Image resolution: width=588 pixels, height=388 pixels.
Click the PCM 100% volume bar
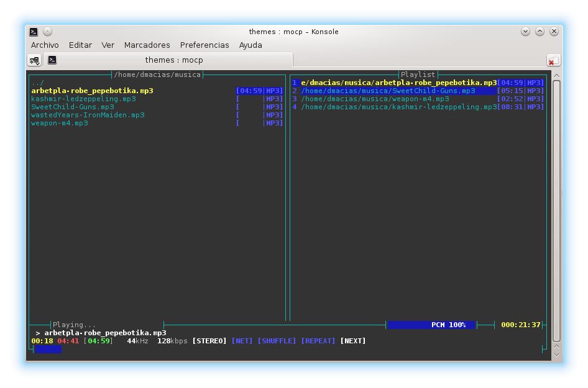coord(431,325)
